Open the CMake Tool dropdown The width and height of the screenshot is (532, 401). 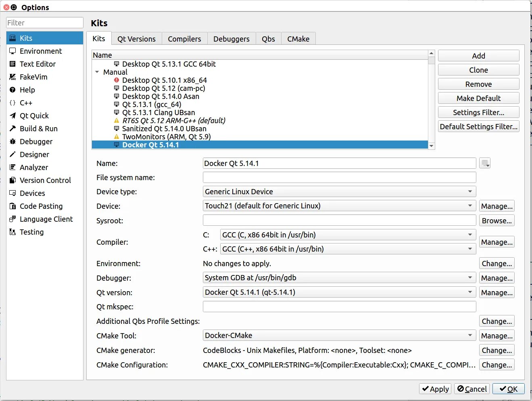coord(339,335)
